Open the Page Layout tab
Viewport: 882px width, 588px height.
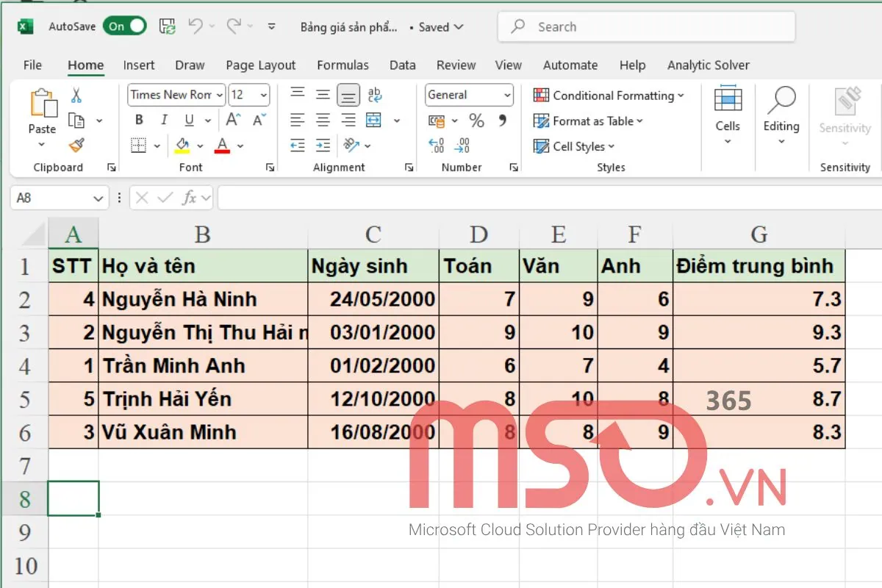click(x=260, y=65)
